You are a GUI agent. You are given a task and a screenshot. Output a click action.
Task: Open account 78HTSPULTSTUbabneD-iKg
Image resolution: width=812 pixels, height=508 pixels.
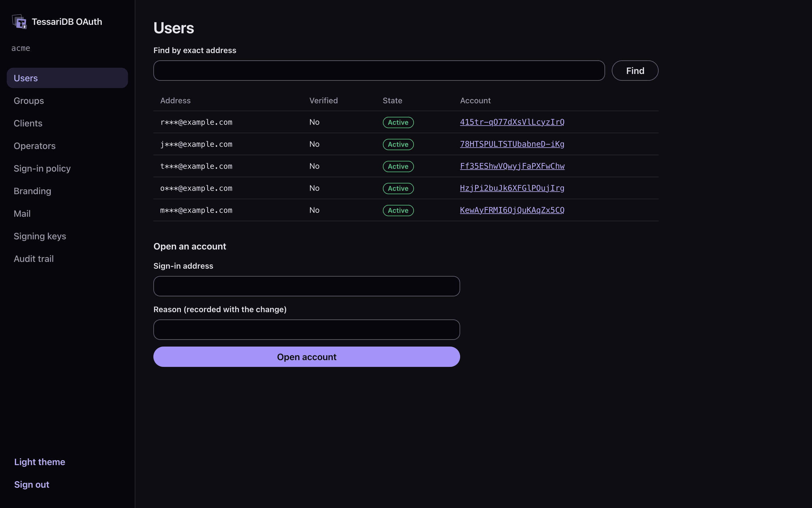[512, 144]
